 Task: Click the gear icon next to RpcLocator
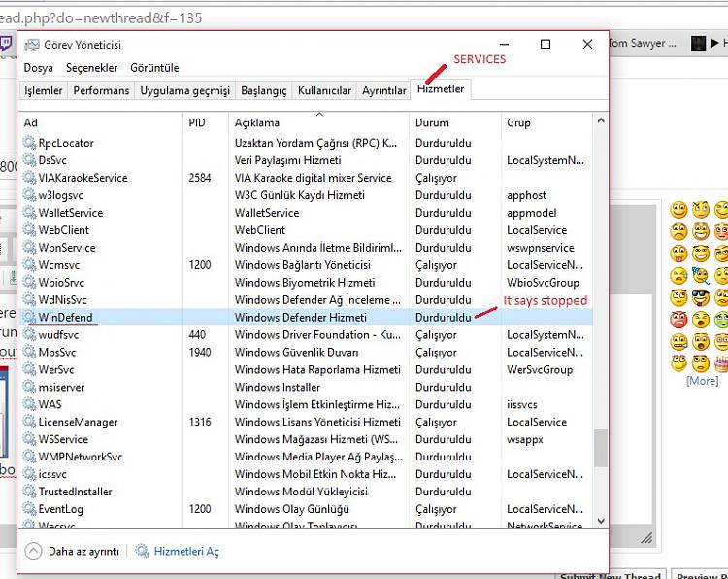pyautogui.click(x=29, y=143)
